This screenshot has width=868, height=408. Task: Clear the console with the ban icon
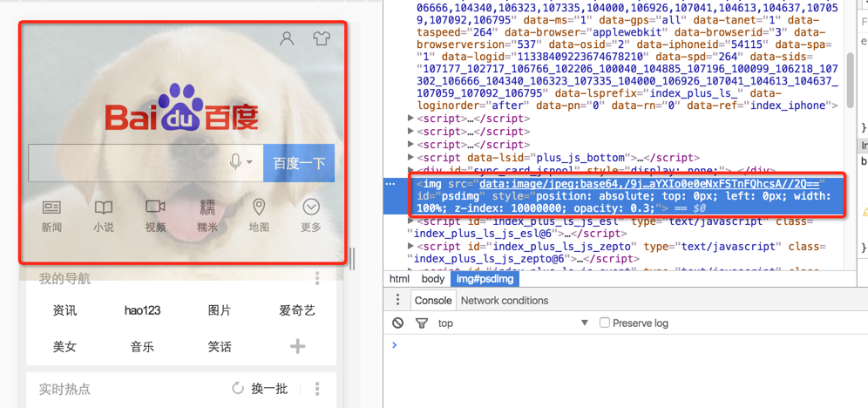pyautogui.click(x=397, y=323)
